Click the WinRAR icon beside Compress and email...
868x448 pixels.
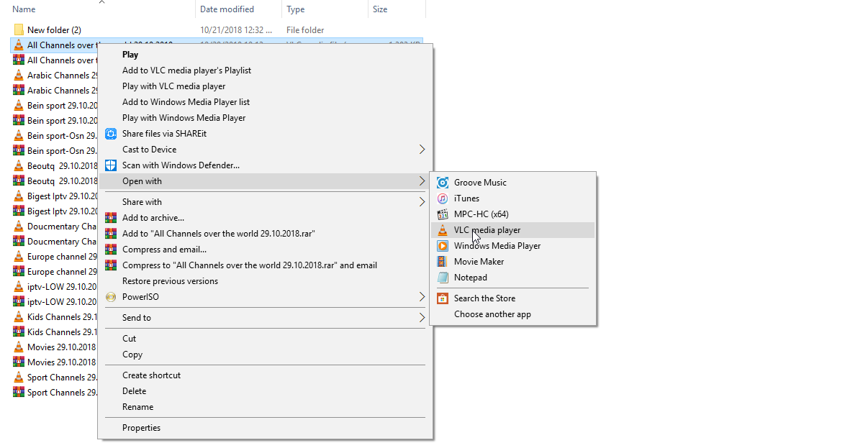click(111, 250)
